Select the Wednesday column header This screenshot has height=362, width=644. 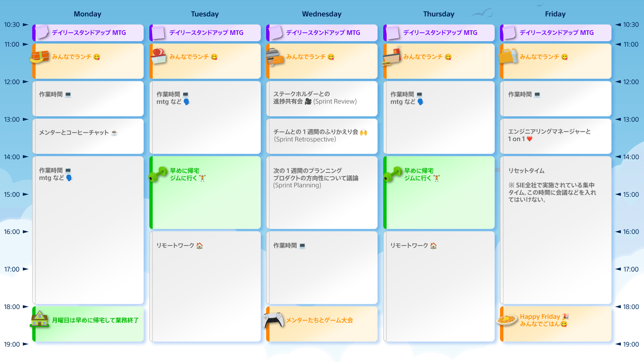[321, 14]
